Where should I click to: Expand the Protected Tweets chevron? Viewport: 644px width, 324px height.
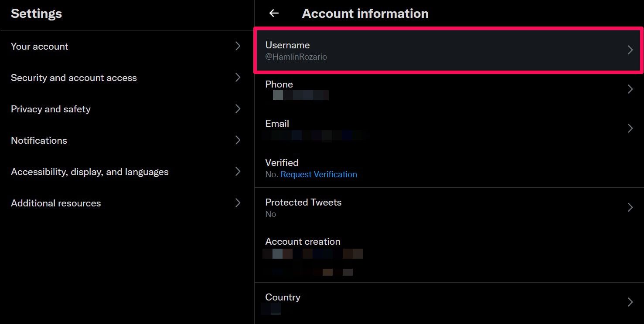tap(630, 207)
